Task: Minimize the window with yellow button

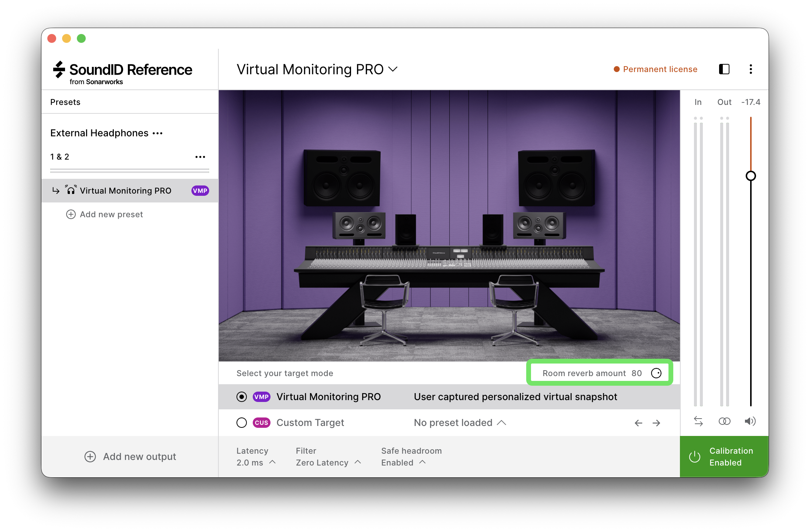Action: pos(67,38)
